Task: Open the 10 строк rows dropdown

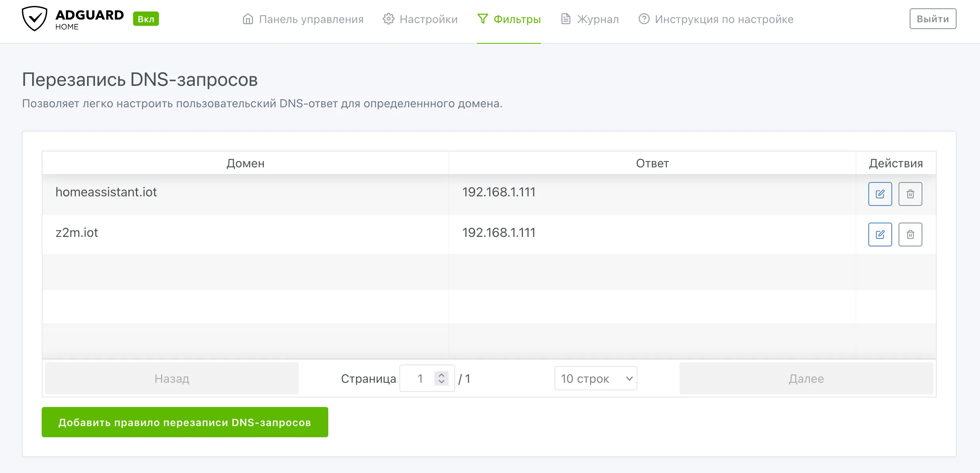Action: click(x=596, y=378)
